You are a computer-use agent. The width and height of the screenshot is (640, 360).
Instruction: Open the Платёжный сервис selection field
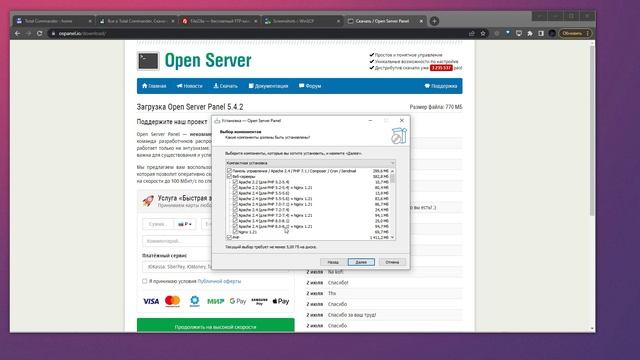[x=177, y=267]
